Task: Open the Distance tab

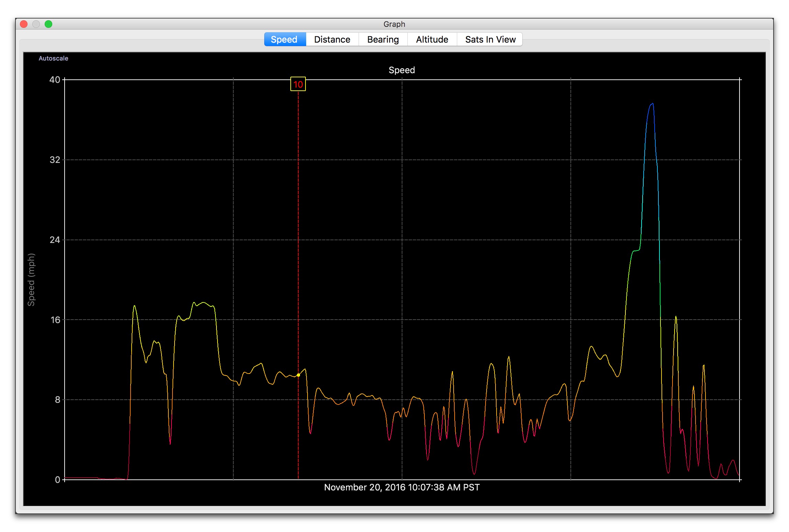Action: coord(332,40)
